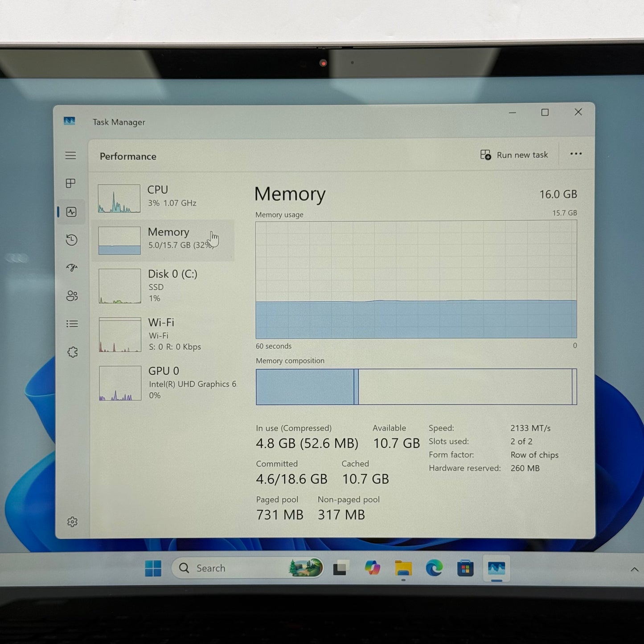Select the Wi-Fi performance item
The width and height of the screenshot is (644, 644).
[163, 334]
